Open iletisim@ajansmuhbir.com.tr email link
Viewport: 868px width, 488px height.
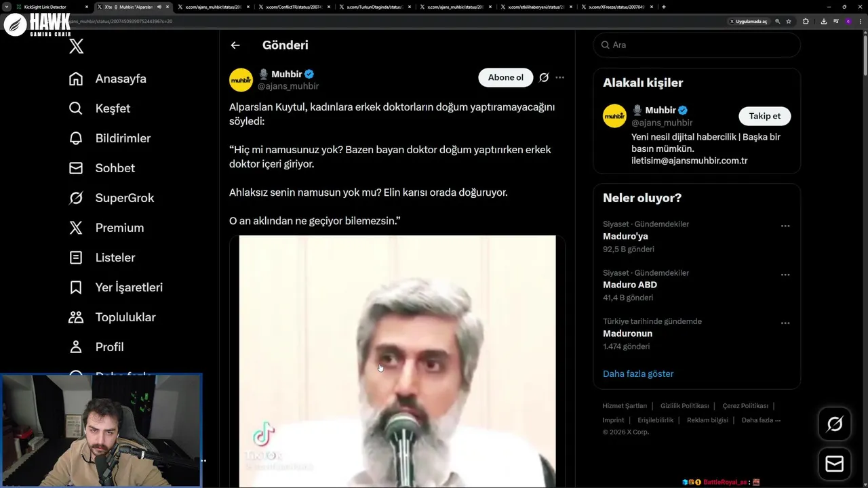(689, 161)
